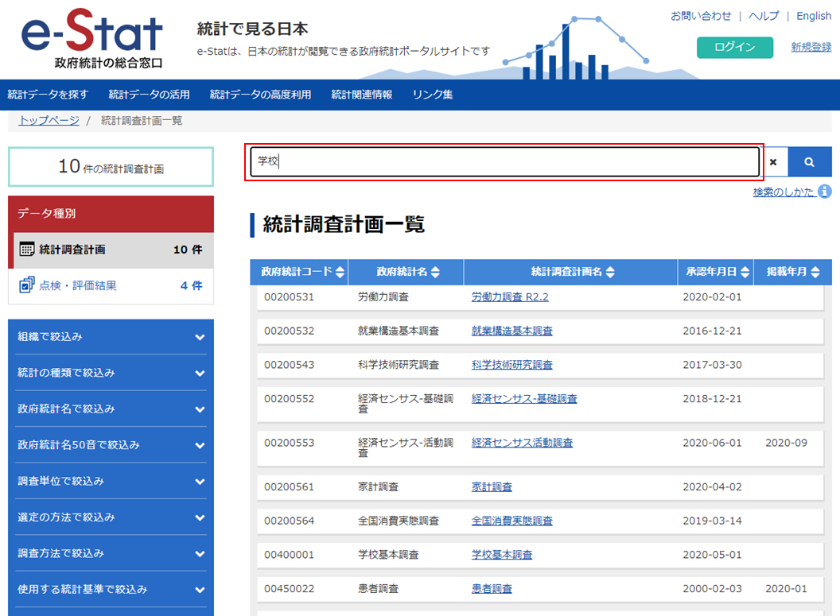The width and height of the screenshot is (840, 616).
Task: Click date 2000-02-03 cell
Action: 712,589
